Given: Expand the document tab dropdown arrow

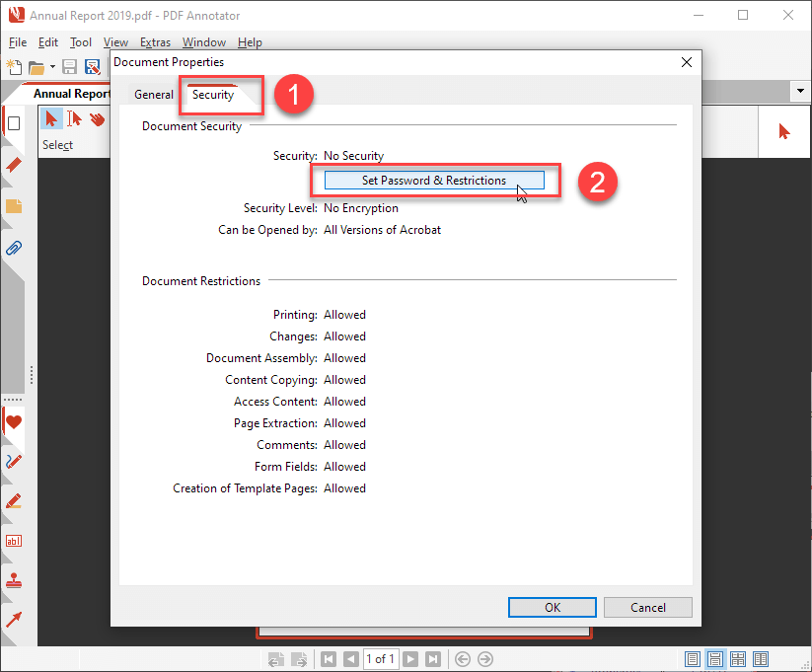Looking at the screenshot, I should click(x=799, y=91).
